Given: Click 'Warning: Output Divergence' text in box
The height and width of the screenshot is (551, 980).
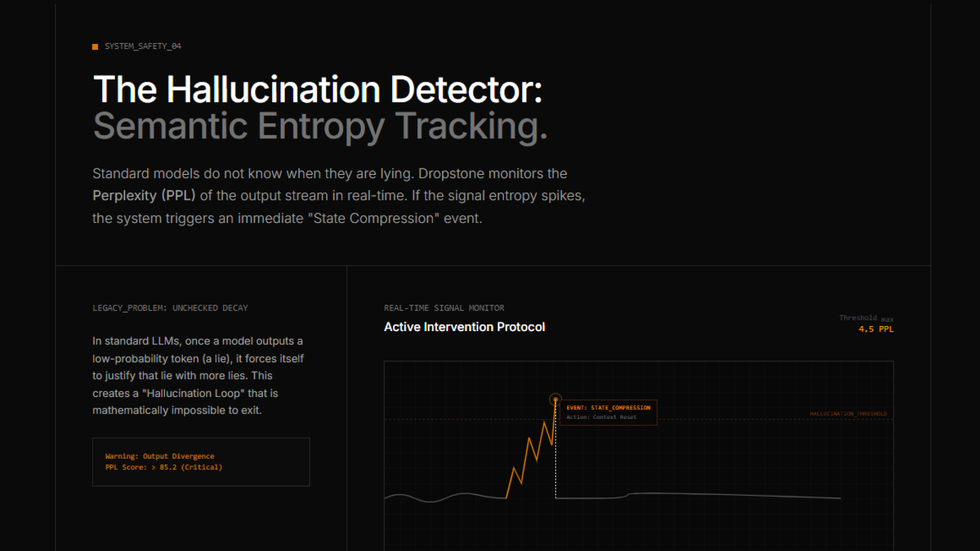Looking at the screenshot, I should coord(160,456).
